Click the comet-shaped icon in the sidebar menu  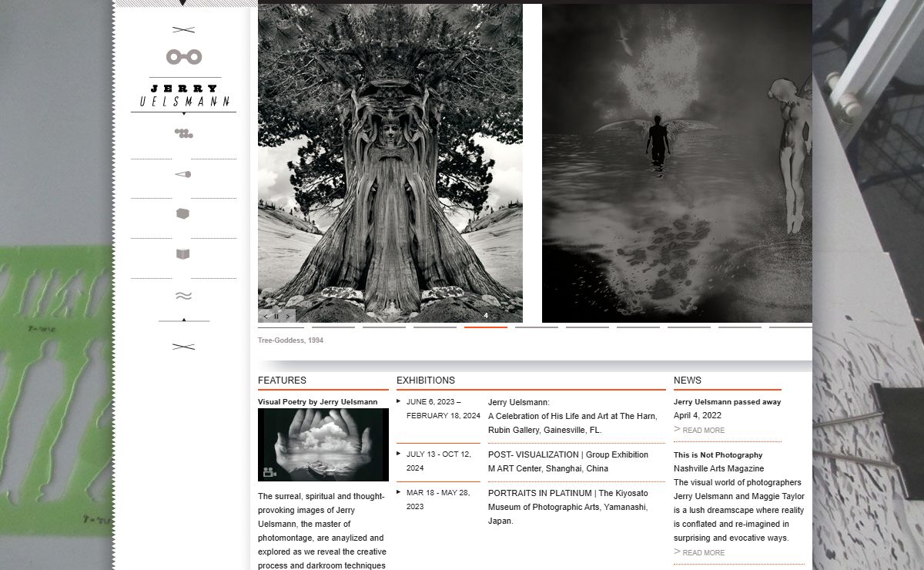tap(183, 174)
